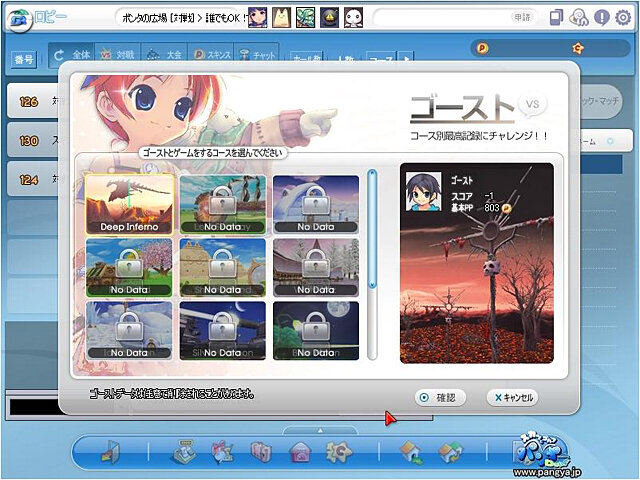Click the course list scrollbar handle
The height and width of the screenshot is (480, 640).
pos(372,229)
